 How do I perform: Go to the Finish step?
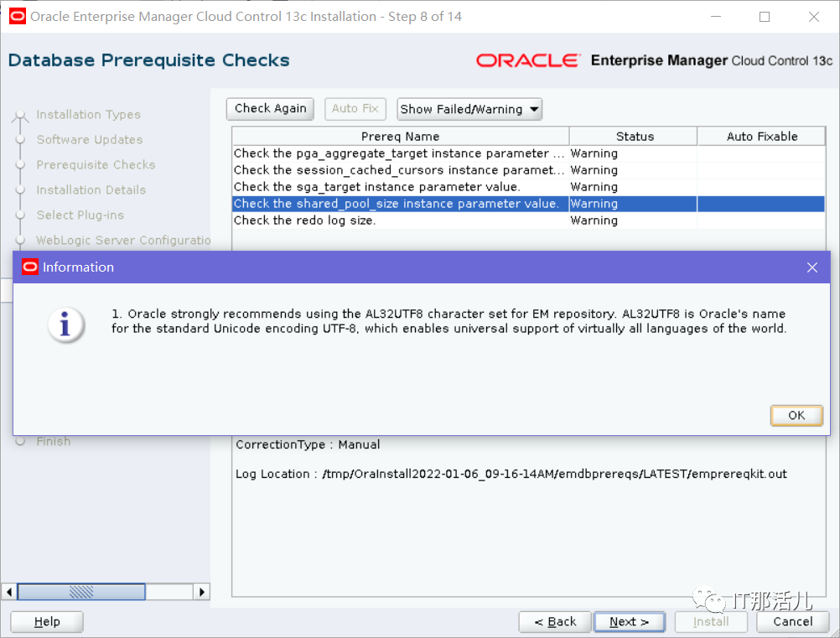54,442
